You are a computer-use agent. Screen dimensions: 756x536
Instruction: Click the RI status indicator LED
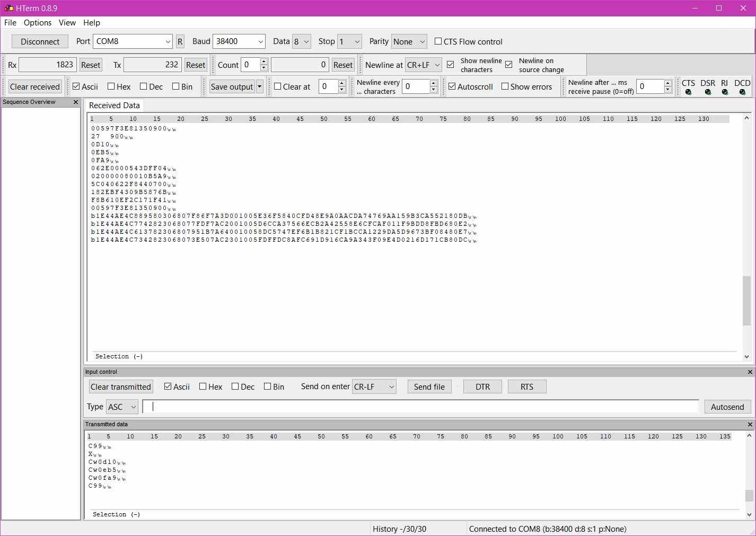click(725, 92)
